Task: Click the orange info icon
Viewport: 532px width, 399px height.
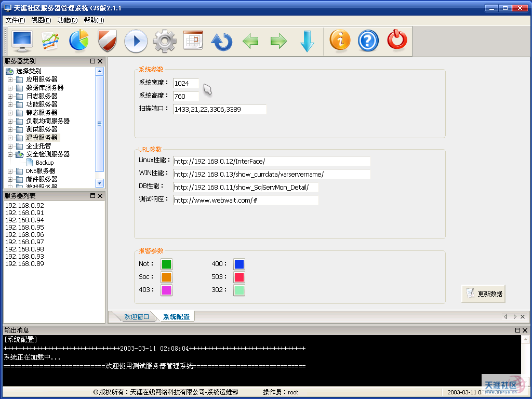Action: point(340,41)
